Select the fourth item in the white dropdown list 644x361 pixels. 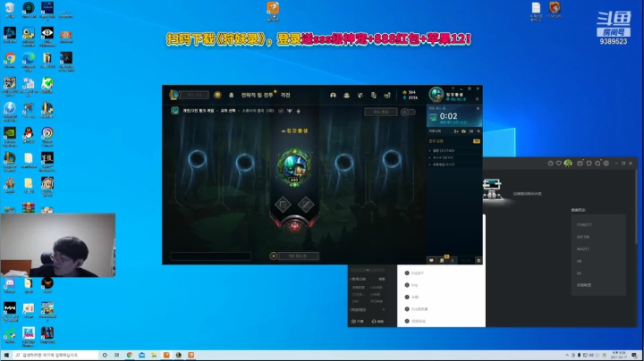tap(441, 309)
